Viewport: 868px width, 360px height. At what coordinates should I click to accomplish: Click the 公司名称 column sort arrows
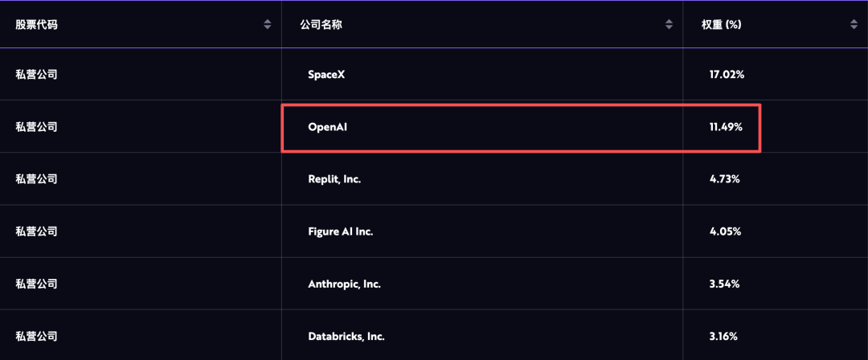669,25
